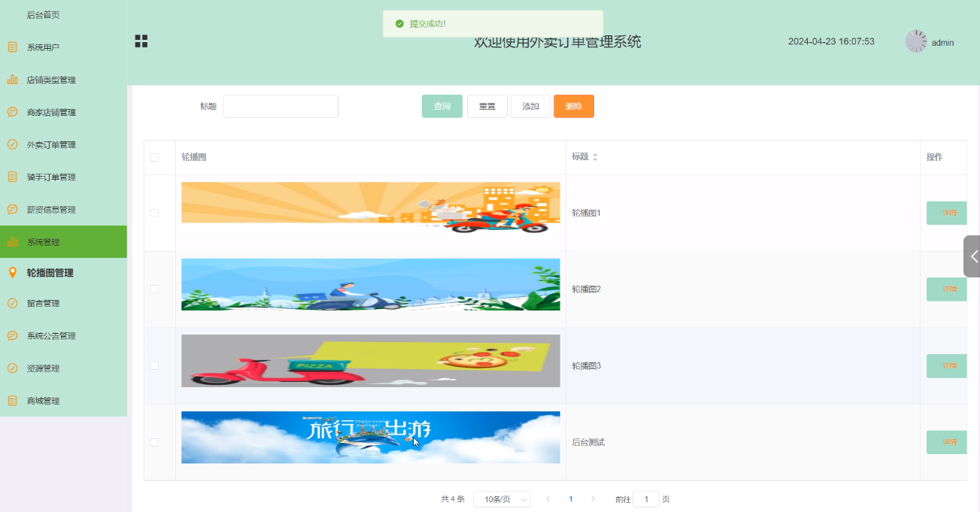Click the admin username text

(x=942, y=43)
